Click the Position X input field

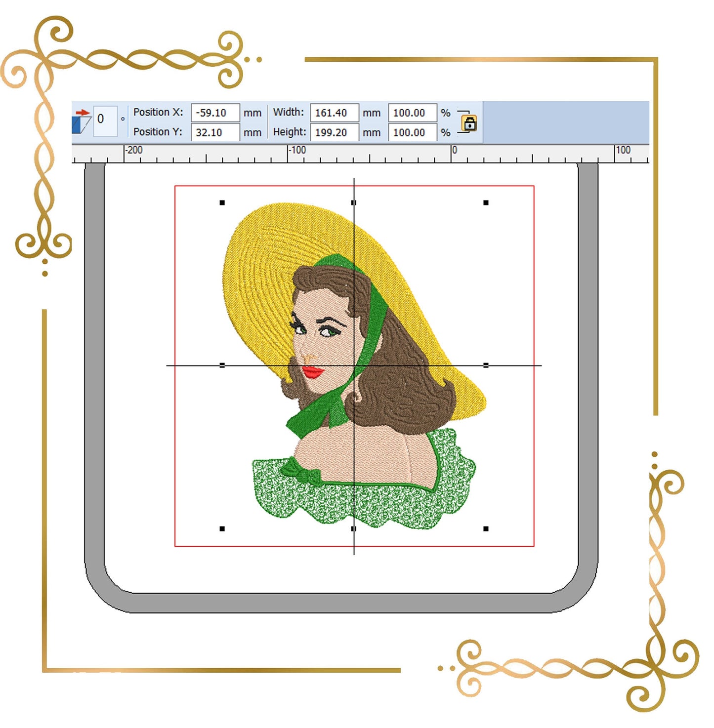(215, 113)
